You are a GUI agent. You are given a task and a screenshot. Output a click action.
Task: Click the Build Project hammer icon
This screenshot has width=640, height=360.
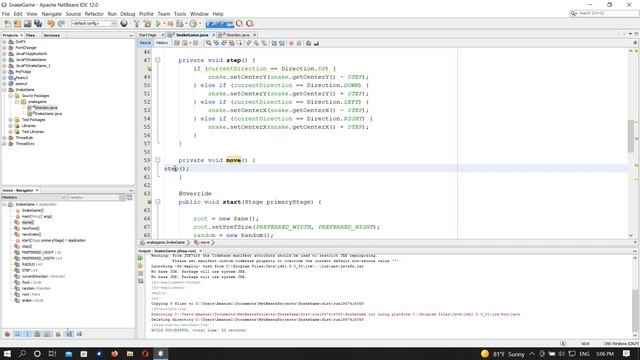[x=137, y=24]
